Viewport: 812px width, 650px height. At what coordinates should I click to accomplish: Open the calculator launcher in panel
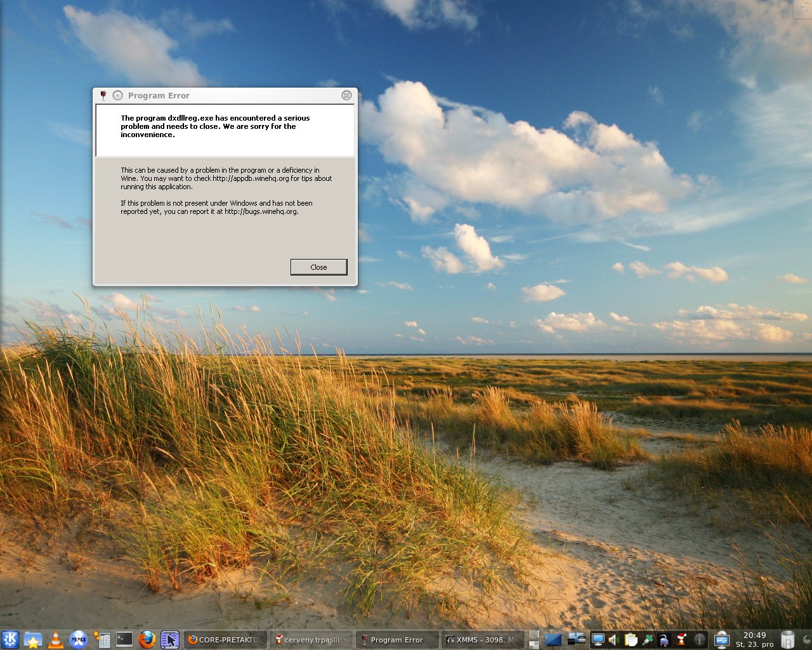[x=101, y=640]
